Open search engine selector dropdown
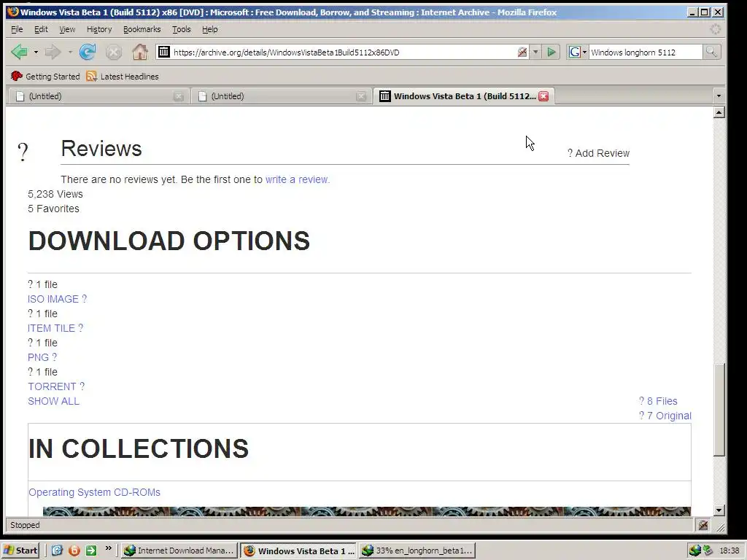This screenshot has height=560, width=747. point(584,52)
